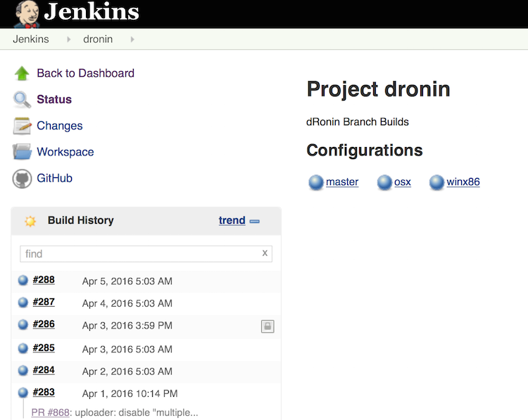Open master configuration link
Image resolution: width=528 pixels, height=420 pixels.
[x=342, y=182]
